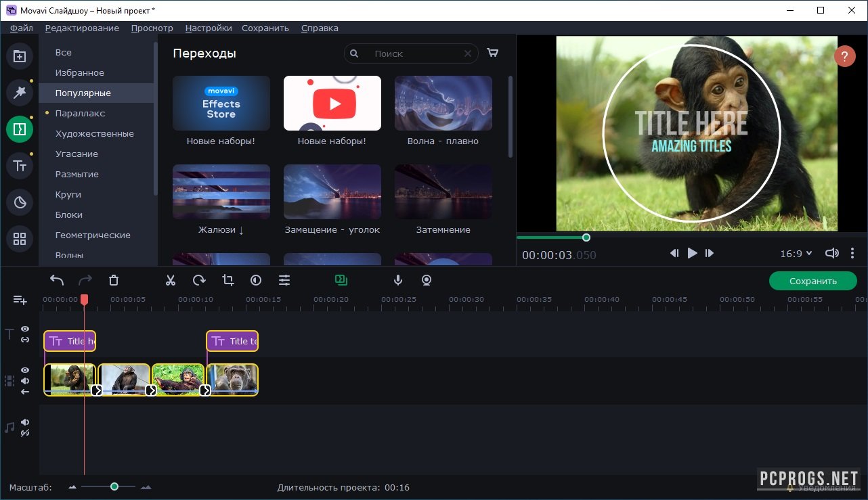868x500 pixels.
Task: Click the red timeline playhead marker
Action: click(84, 299)
